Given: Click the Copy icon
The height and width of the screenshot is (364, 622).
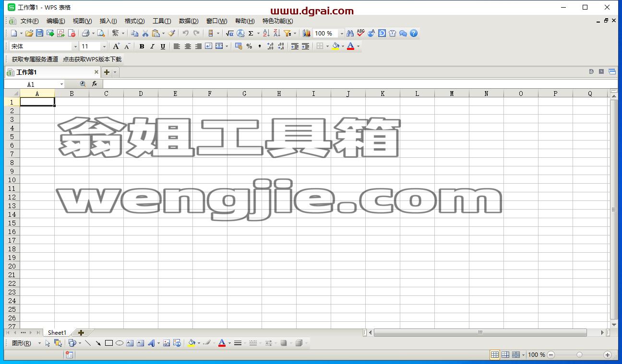Looking at the screenshot, I should click(x=135, y=34).
